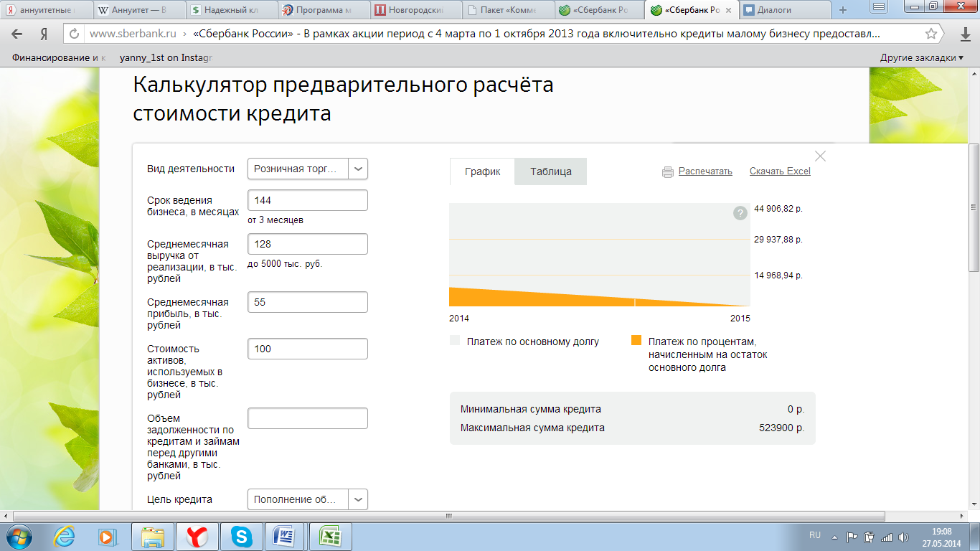The image size is (980, 551).
Task: Open Windows Start button
Action: point(19,537)
